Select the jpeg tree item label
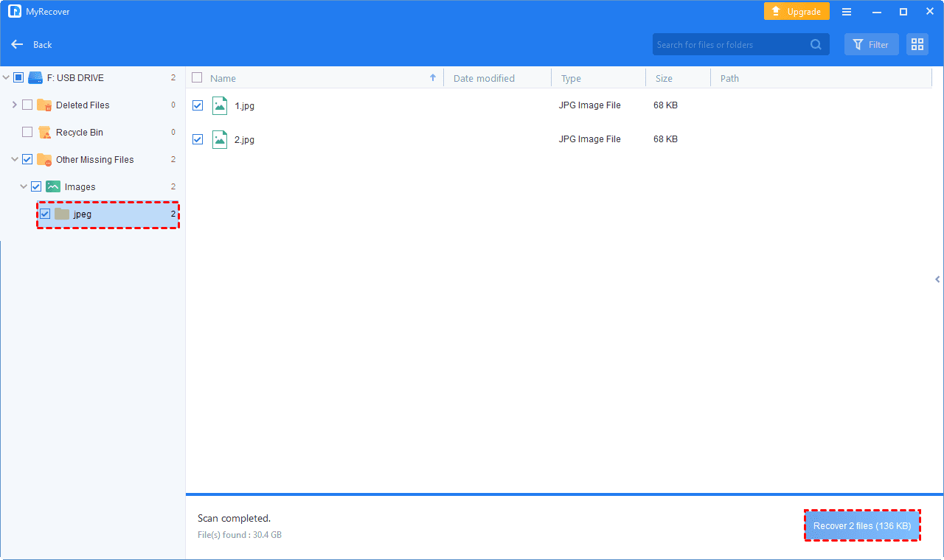The height and width of the screenshot is (560, 944). (x=83, y=214)
